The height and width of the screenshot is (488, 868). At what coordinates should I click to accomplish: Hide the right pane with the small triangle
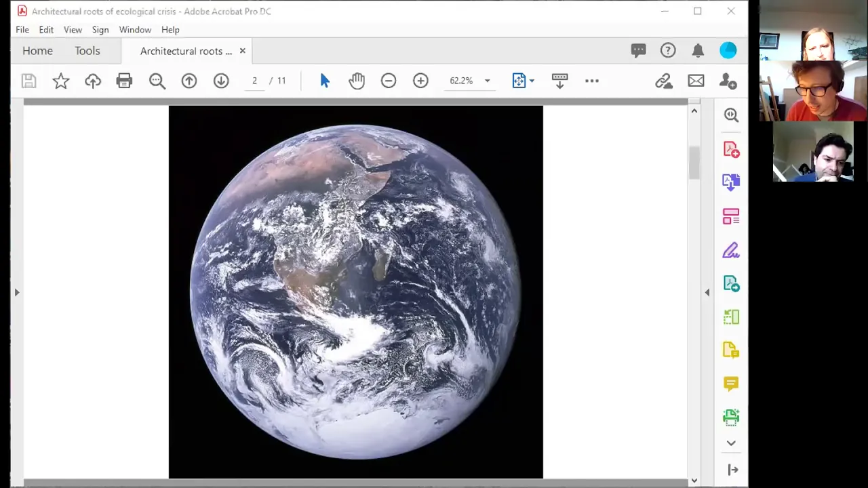click(x=707, y=292)
